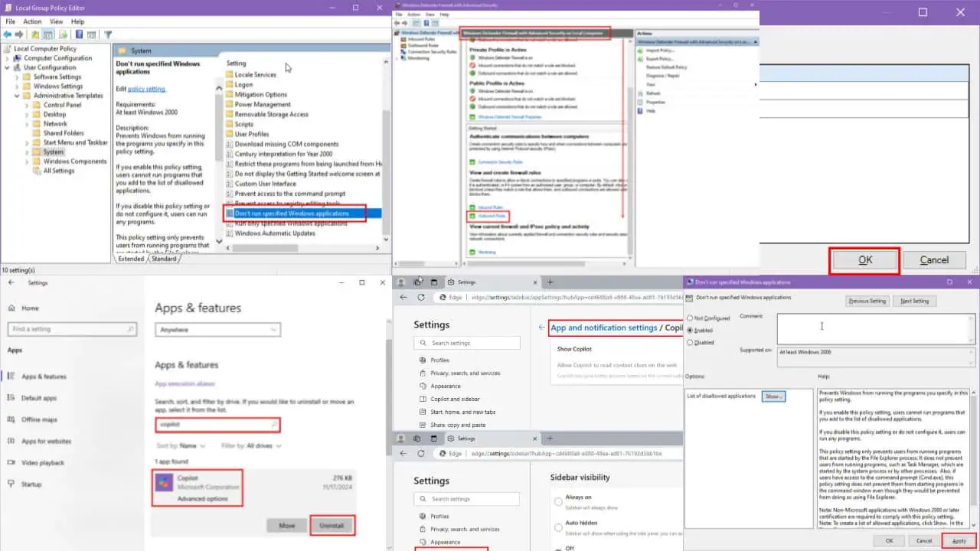This screenshot has width=980, height=551.
Task: Collapse User Configuration in the policy tree
Action: pos(7,67)
